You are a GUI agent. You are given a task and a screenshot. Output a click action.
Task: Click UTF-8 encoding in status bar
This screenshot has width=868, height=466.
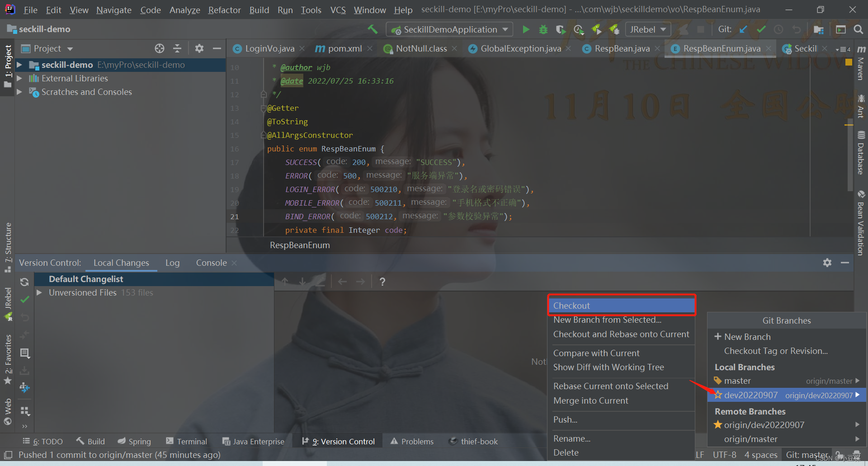click(724, 455)
